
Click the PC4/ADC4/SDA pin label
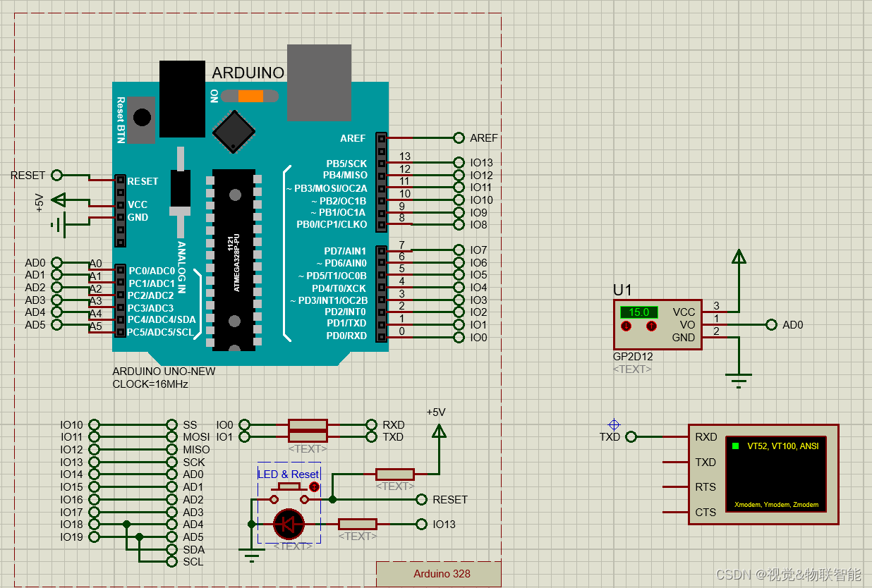tap(162, 320)
